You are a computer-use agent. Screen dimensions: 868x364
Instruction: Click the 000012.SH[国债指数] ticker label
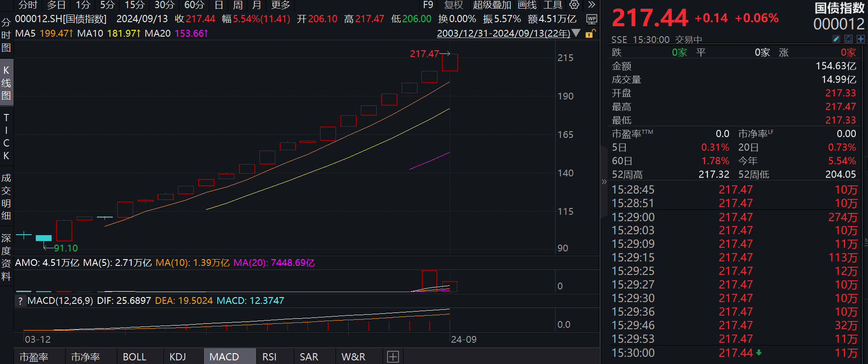pyautogui.click(x=61, y=19)
